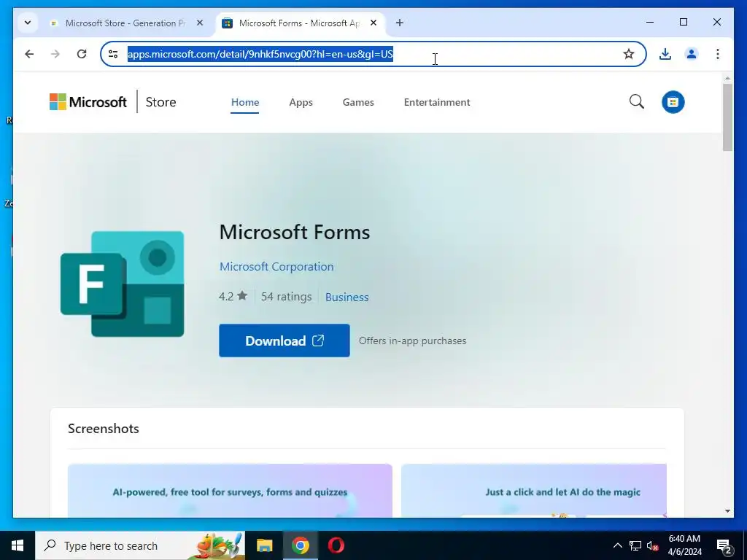Open the Windows Start menu
Image resolution: width=747 pixels, height=560 pixels.
click(x=18, y=545)
